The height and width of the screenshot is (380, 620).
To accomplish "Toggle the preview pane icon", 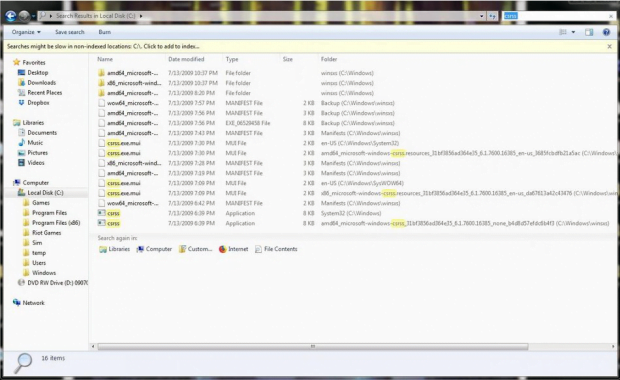I will click(589, 32).
